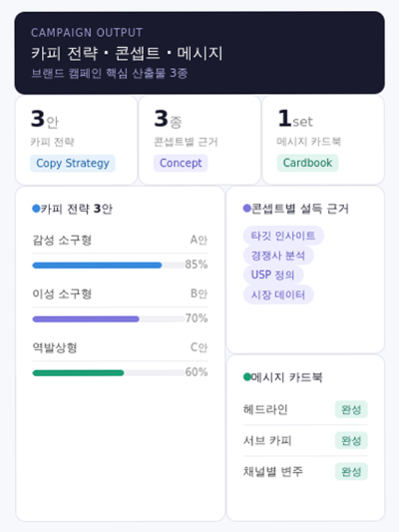Select the 감성 소구형 A안 row

120,241
